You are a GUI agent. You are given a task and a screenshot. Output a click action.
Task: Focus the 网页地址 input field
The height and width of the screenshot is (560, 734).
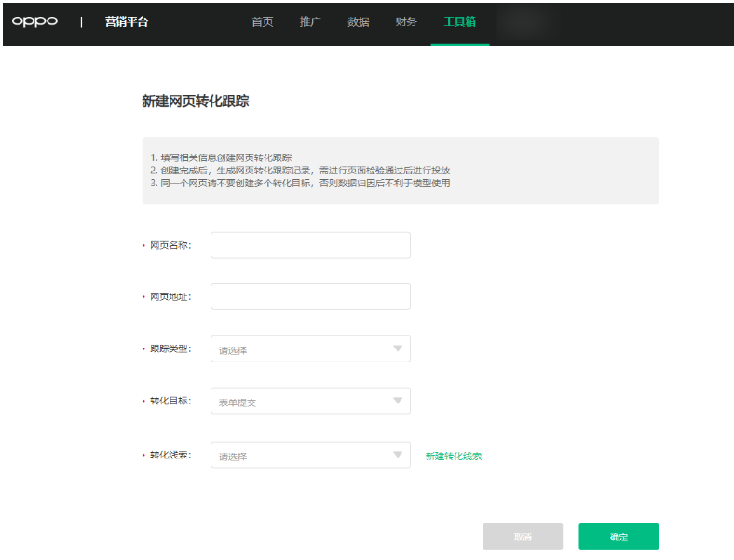[310, 297]
